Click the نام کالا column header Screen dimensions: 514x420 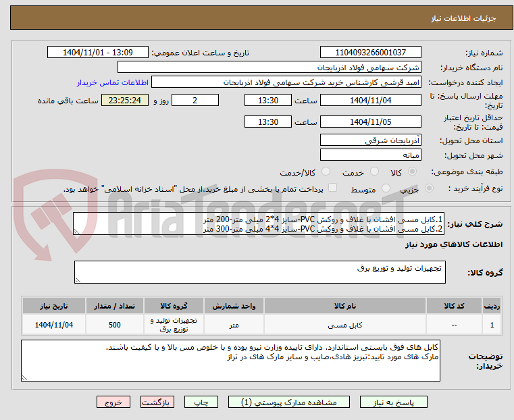[345, 306]
